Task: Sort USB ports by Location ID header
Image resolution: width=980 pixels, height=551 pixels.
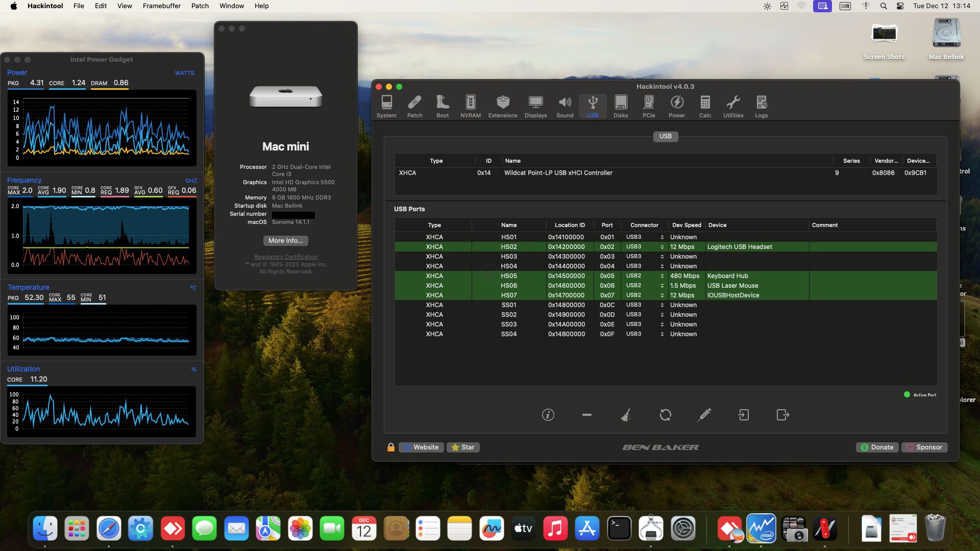Action: (570, 225)
